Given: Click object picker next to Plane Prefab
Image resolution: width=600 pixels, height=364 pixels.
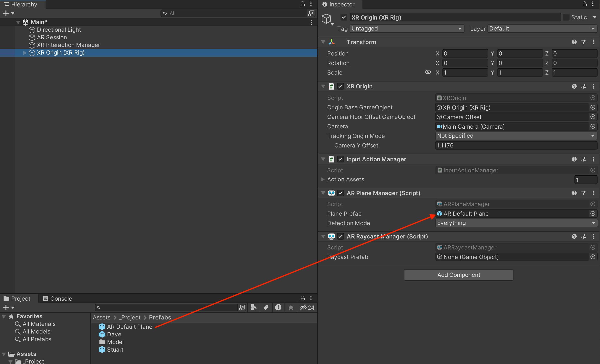Looking at the screenshot, I should 593,214.
